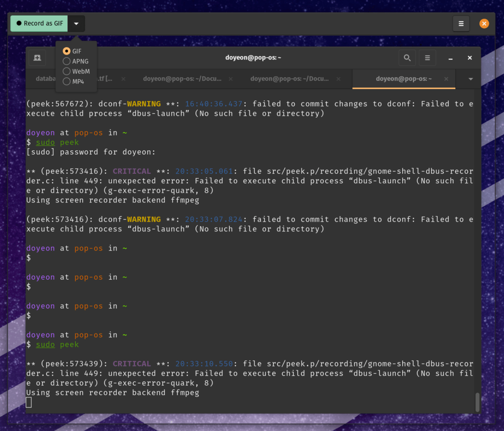Open the terminal hamburger menu
504x431 pixels.
[427, 58]
